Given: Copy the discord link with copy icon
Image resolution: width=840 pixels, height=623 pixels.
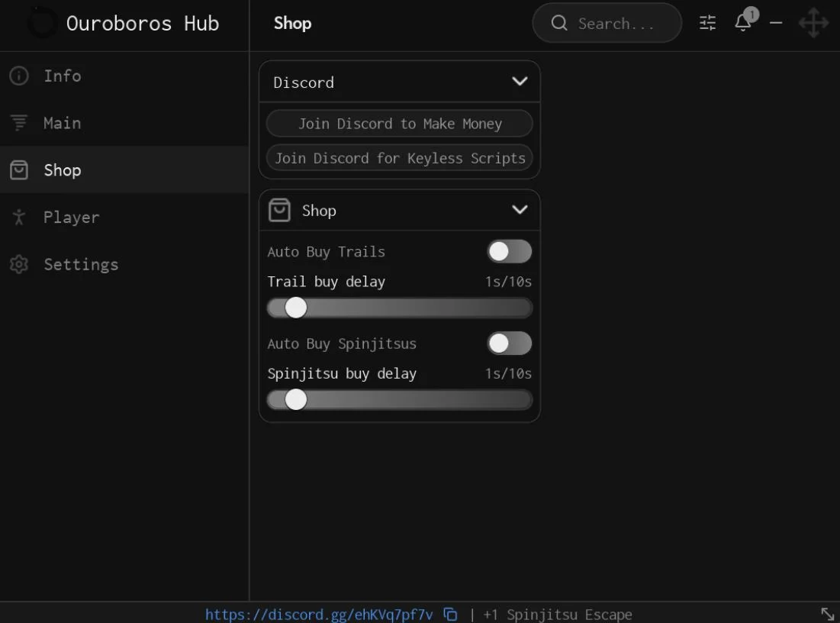Looking at the screenshot, I should click(451, 615).
